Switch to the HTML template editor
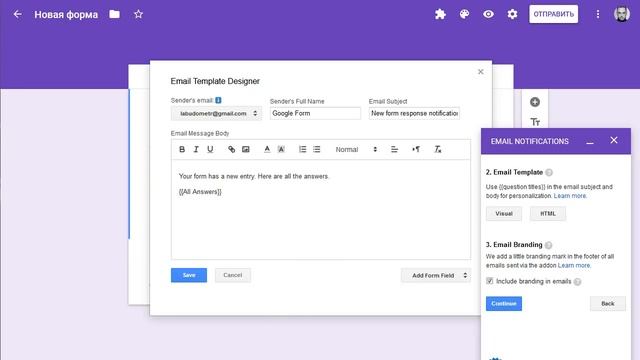640x360 pixels. [548, 213]
